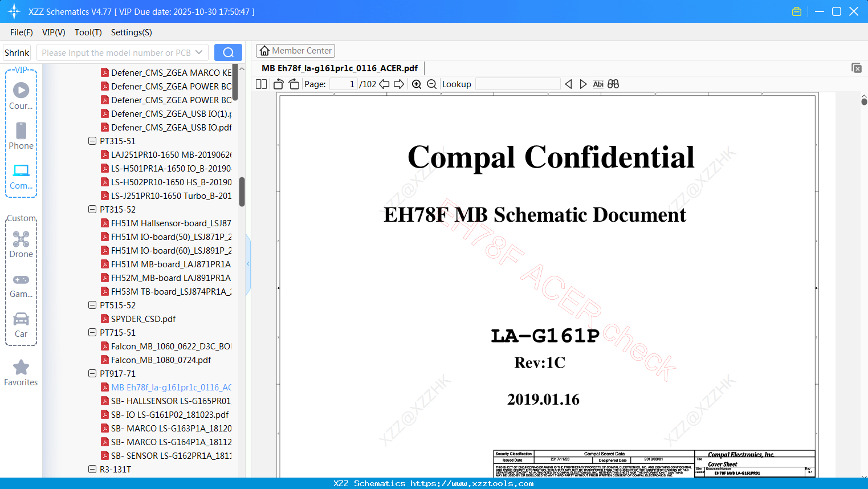The width and height of the screenshot is (868, 489).
Task: Open LAJ251PR10-1650 MB file
Action: (171, 154)
